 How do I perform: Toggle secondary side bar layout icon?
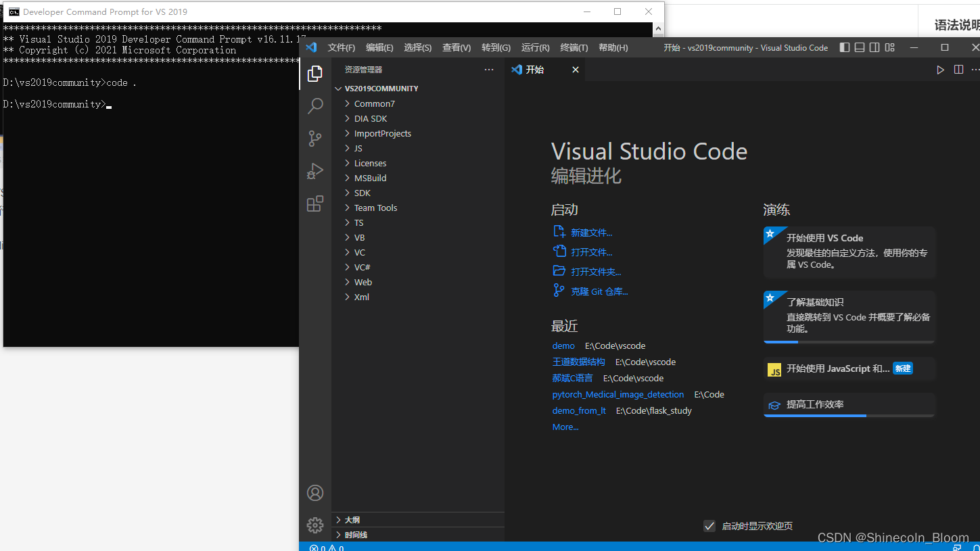pos(874,47)
